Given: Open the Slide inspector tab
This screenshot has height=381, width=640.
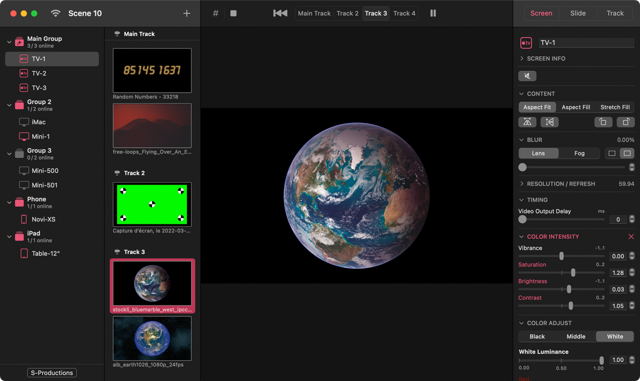Looking at the screenshot, I should click(x=578, y=13).
